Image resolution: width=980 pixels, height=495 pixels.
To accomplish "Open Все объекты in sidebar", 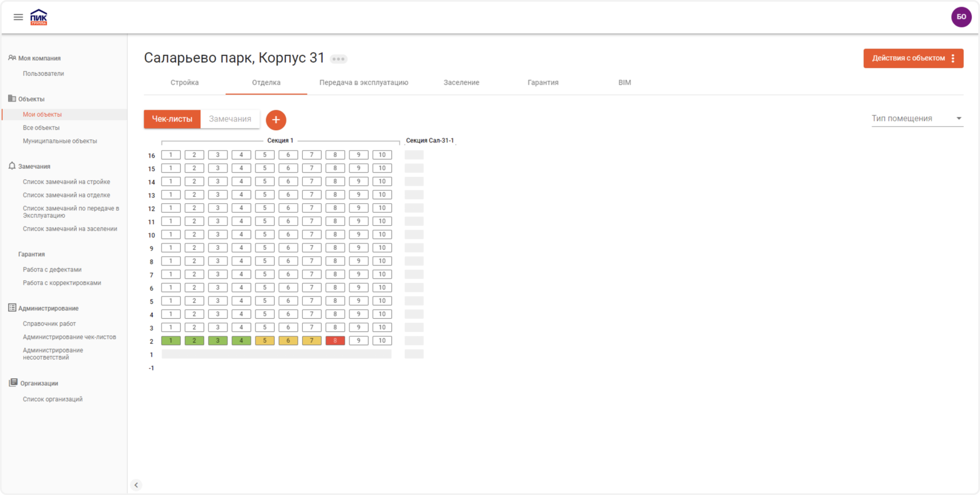I will point(41,128).
